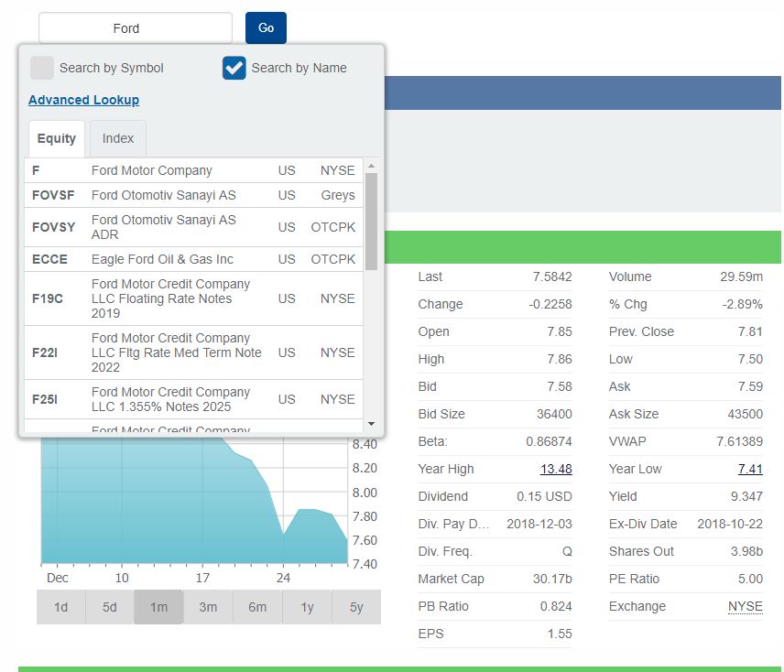This screenshot has height=672, width=784.
Task: Click the Volume value 29.59m
Action: click(742, 276)
